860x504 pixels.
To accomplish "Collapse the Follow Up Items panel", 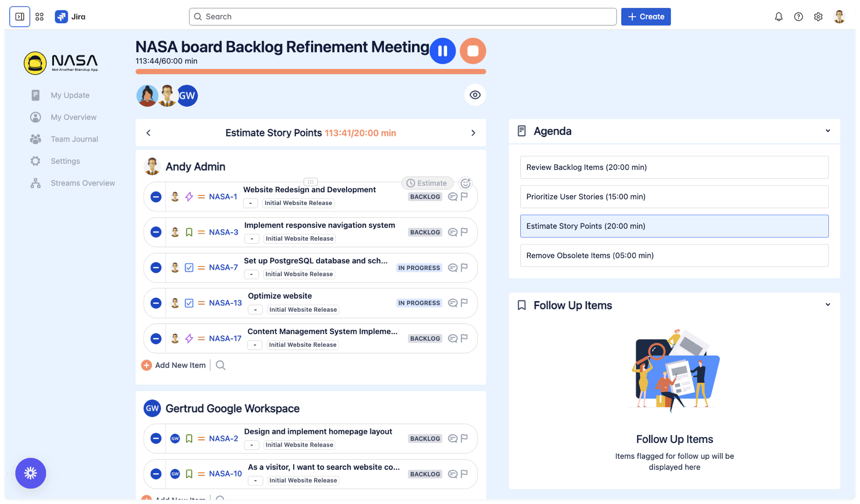I will coord(828,305).
